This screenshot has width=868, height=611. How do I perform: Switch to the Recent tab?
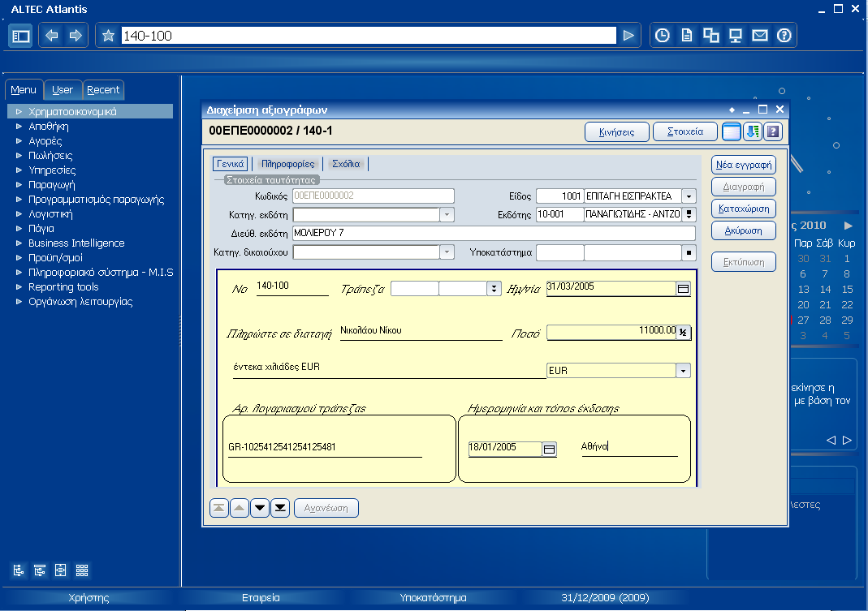(103, 89)
